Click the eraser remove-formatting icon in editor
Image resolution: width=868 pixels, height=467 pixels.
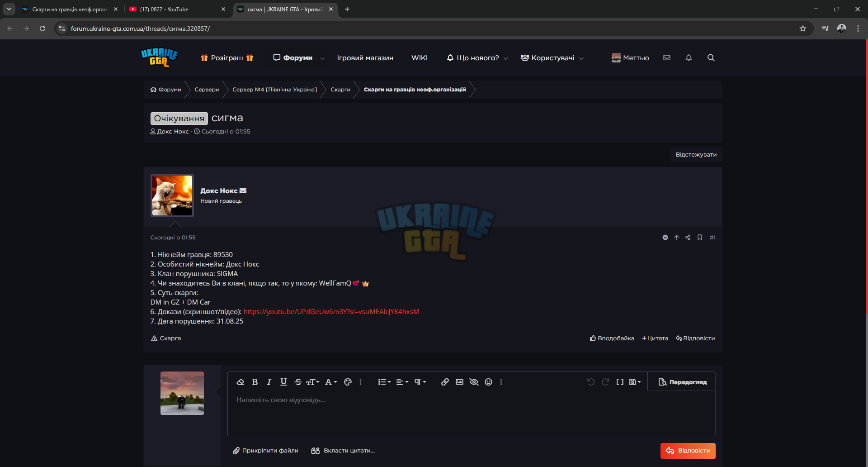pyautogui.click(x=241, y=382)
